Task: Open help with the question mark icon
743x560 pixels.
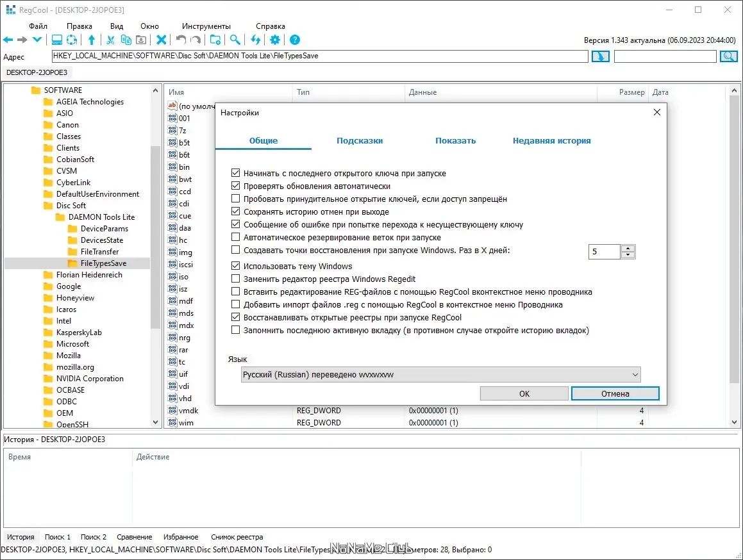Action: [295, 40]
